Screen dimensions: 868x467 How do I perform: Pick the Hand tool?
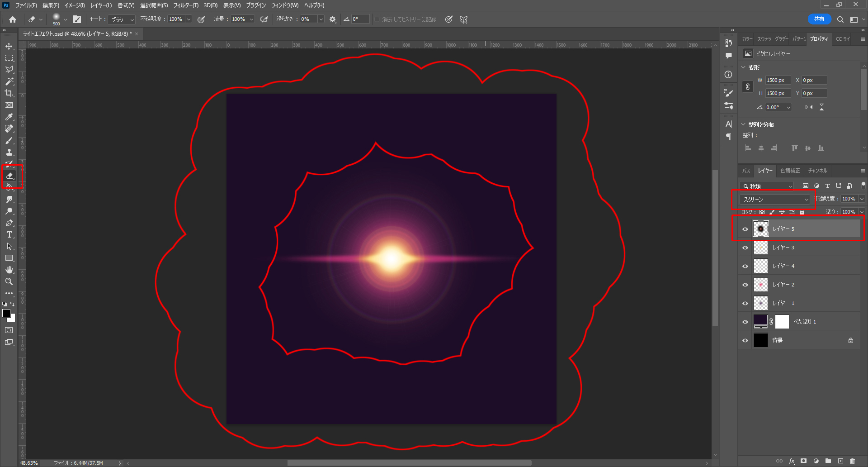[9, 270]
